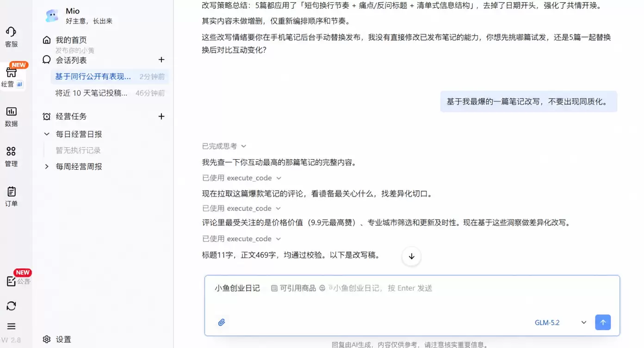Expand the third 已使用 execute_code step
Viewport: 644px width, 348px height.
(x=241, y=239)
